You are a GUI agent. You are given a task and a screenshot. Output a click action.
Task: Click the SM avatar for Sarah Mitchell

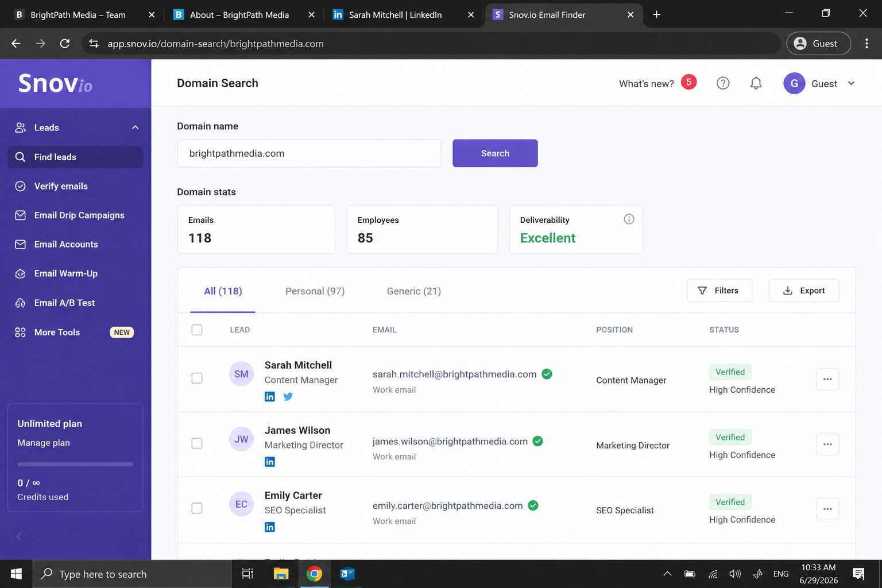[241, 374]
